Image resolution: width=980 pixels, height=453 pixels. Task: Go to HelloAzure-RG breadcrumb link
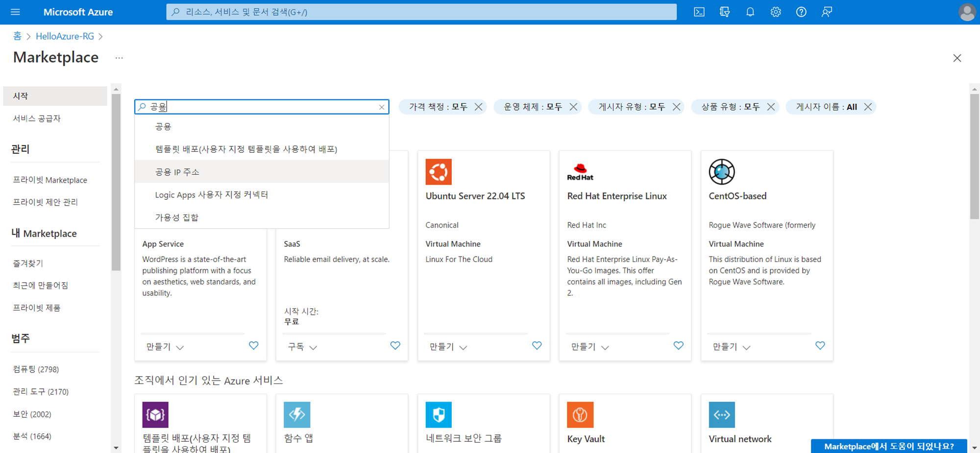click(x=65, y=36)
